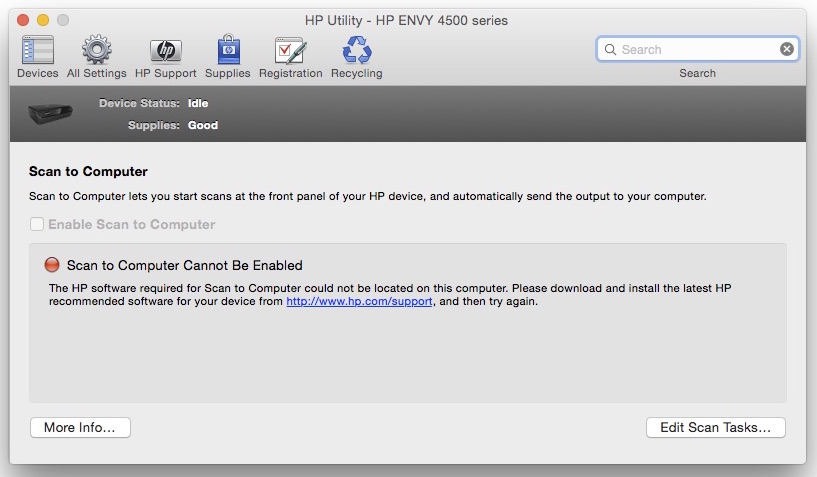Open HP Support from toolbar
Viewport: 817px width, 477px height.
[x=165, y=50]
